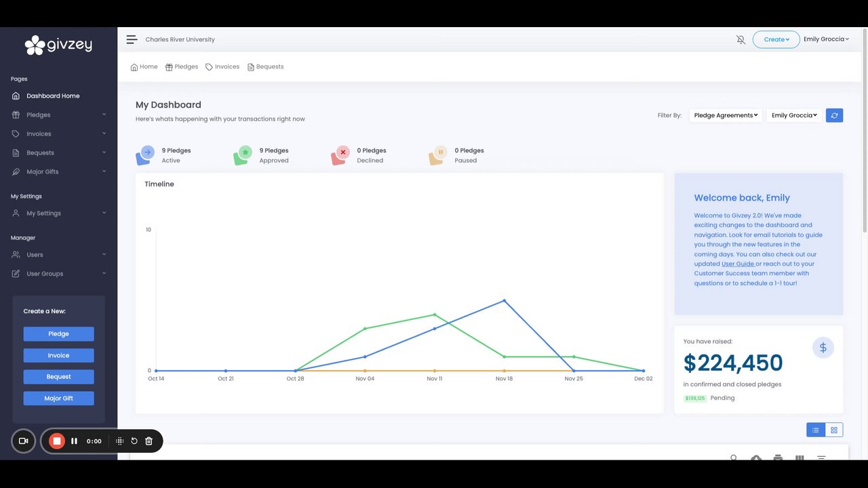Restart the recording with rewind icon

pos(134,441)
